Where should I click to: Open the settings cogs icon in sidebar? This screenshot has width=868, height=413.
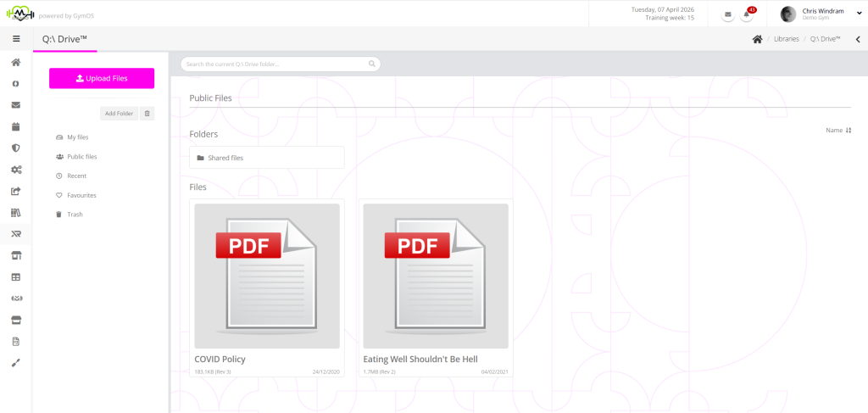coord(15,170)
